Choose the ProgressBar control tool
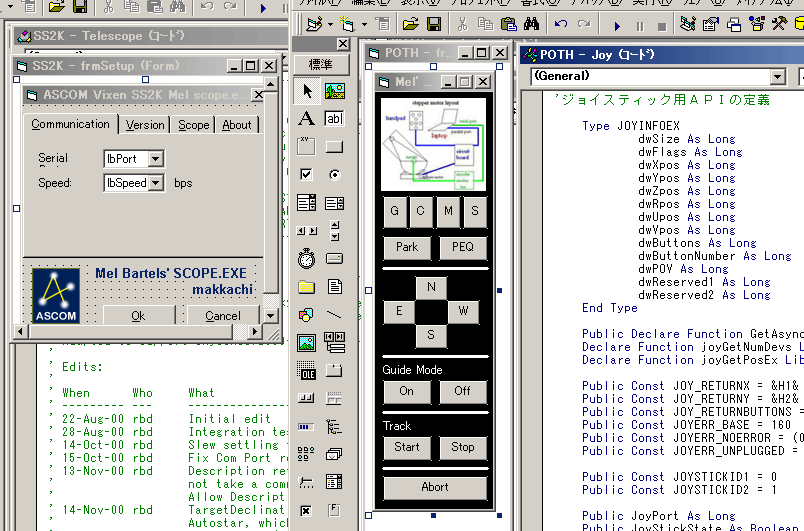This screenshot has width=804, height=531. pyautogui.click(x=307, y=426)
